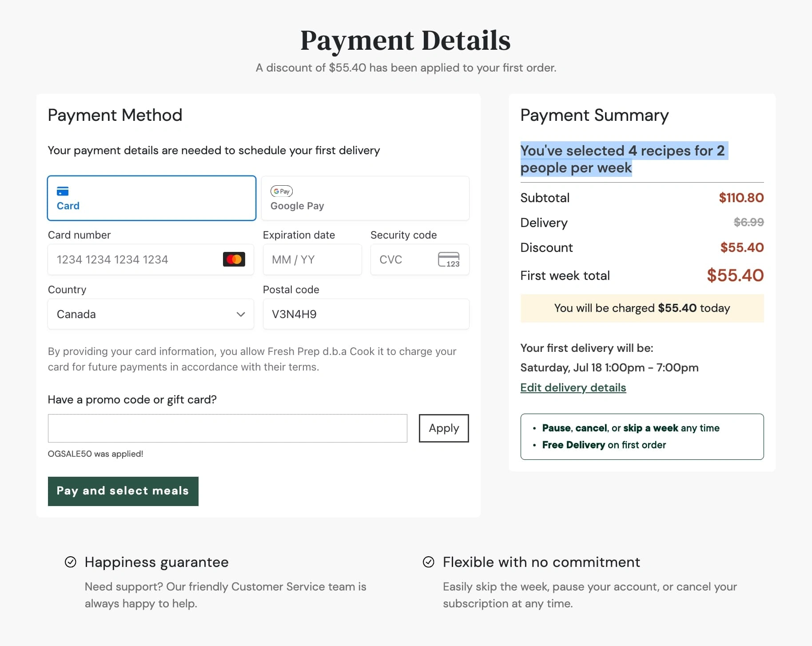The height and width of the screenshot is (646, 812).
Task: Click the Happiness guarantee checkmark icon
Action: 71,562
